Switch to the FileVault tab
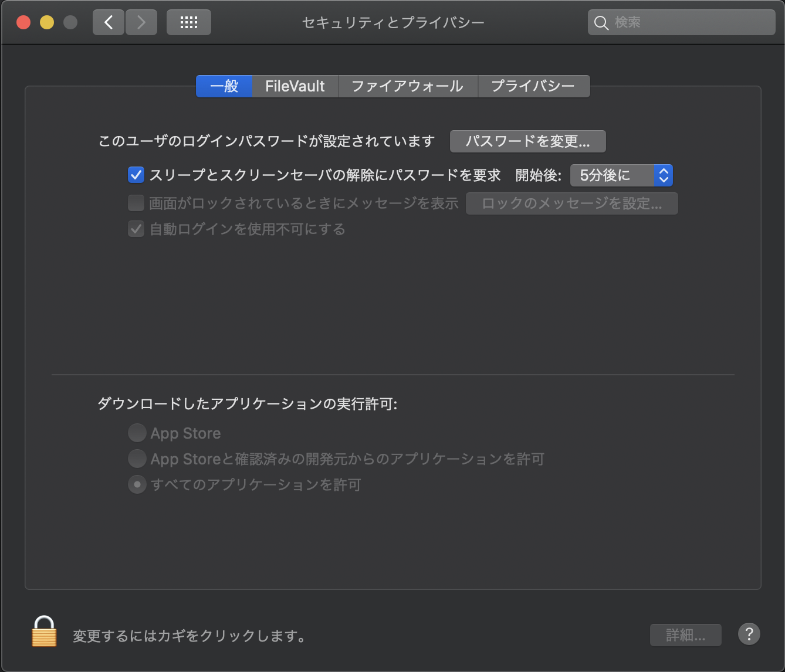 pyautogui.click(x=295, y=86)
